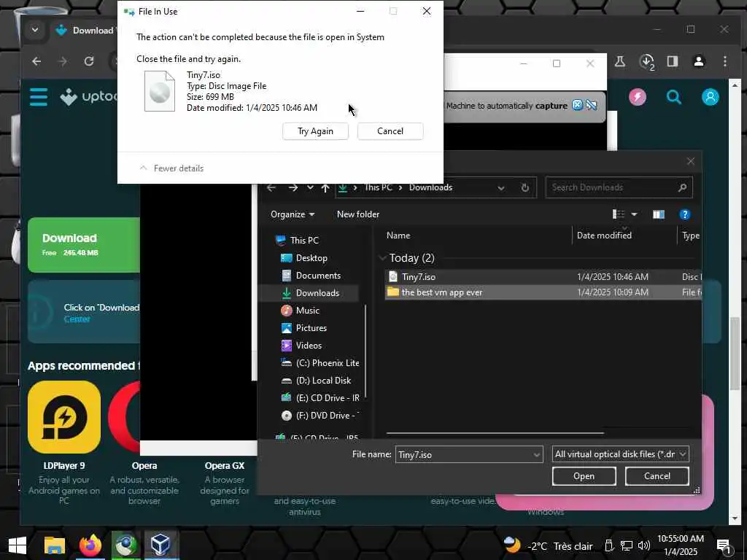Go back in the file picker dialog

point(271,187)
